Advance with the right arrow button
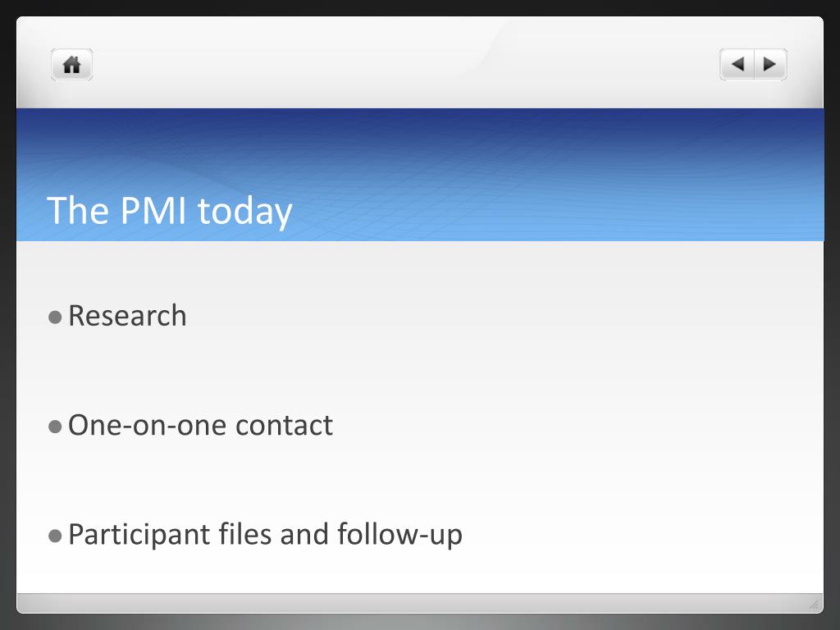 (x=770, y=65)
